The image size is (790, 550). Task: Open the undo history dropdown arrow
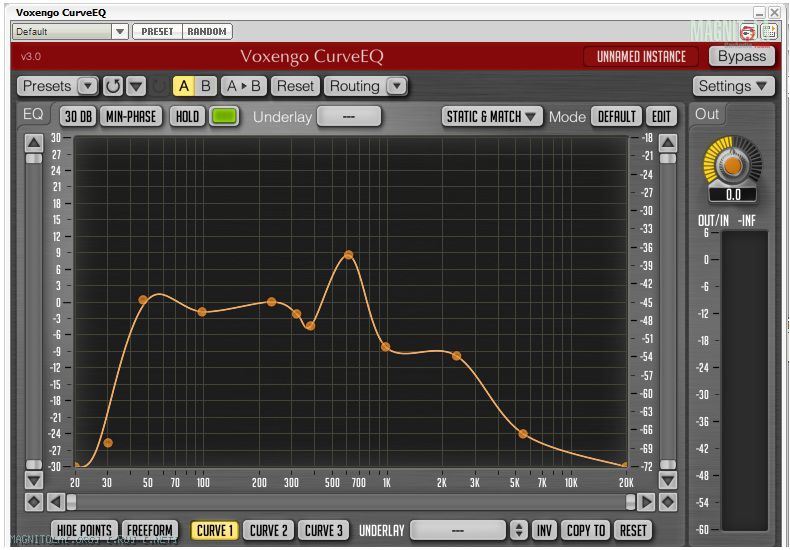(x=136, y=86)
